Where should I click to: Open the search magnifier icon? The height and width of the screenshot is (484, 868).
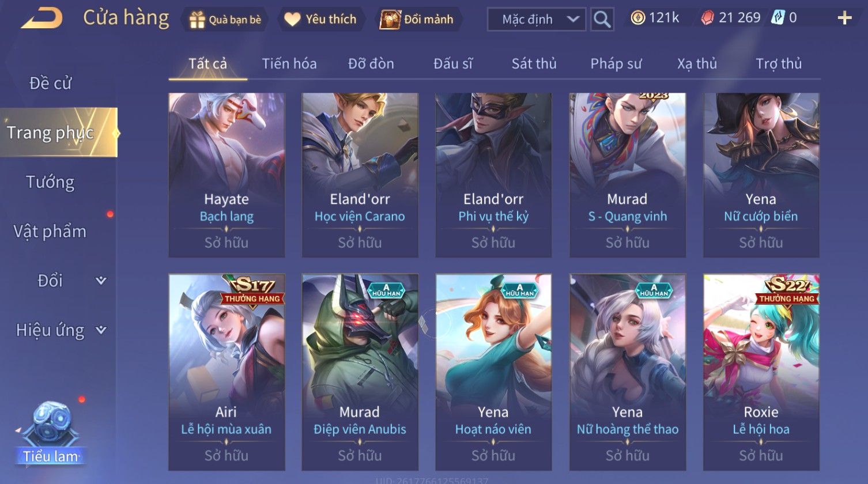pyautogui.click(x=602, y=20)
